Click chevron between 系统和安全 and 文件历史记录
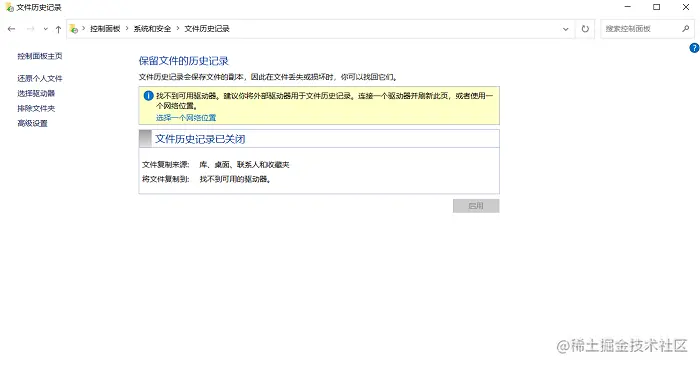The height and width of the screenshot is (366, 700). tap(178, 29)
